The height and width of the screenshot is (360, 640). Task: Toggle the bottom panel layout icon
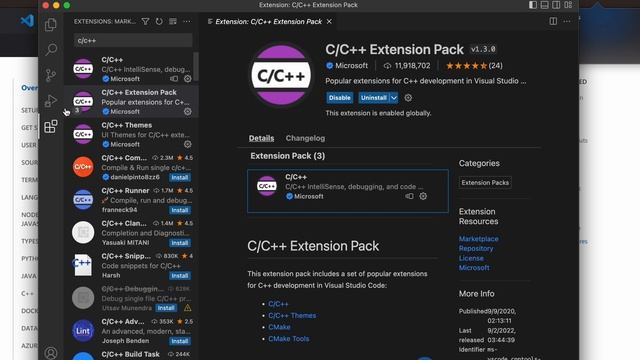coord(544,5)
